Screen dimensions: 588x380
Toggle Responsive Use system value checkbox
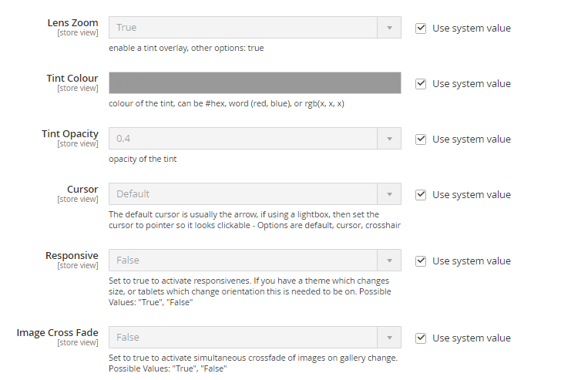click(x=421, y=261)
